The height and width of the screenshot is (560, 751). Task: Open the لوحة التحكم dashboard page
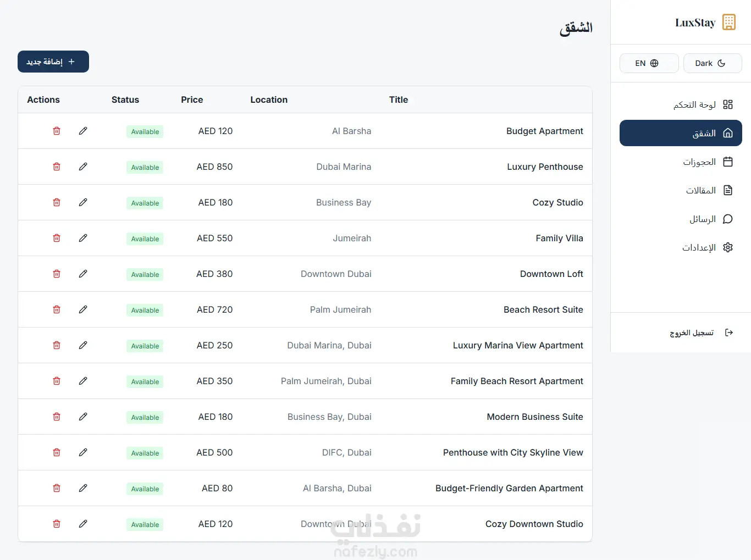(x=681, y=104)
